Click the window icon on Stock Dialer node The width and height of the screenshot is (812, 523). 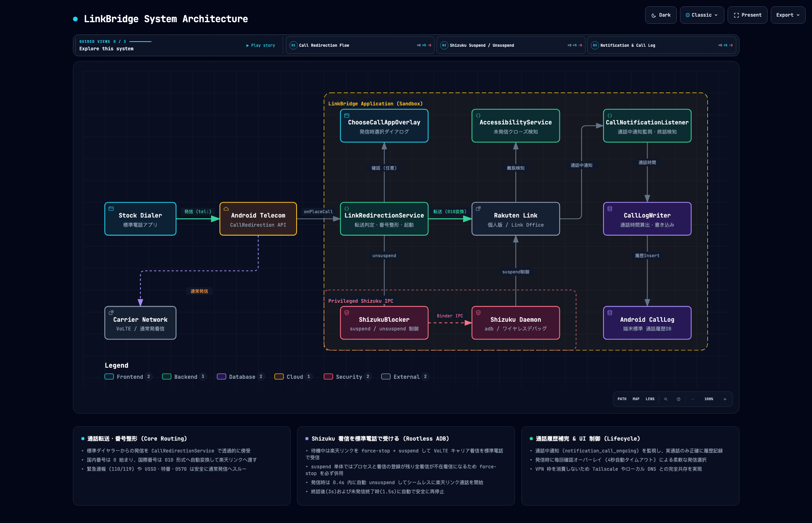coord(111,208)
